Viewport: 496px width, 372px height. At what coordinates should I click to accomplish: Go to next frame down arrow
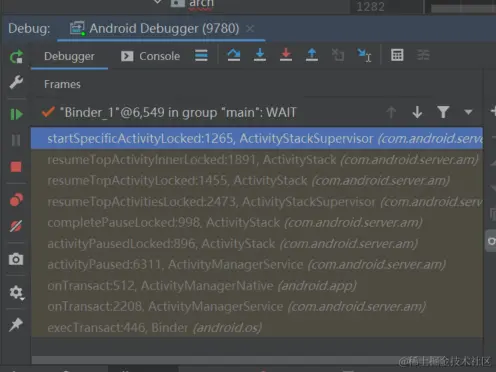click(417, 113)
